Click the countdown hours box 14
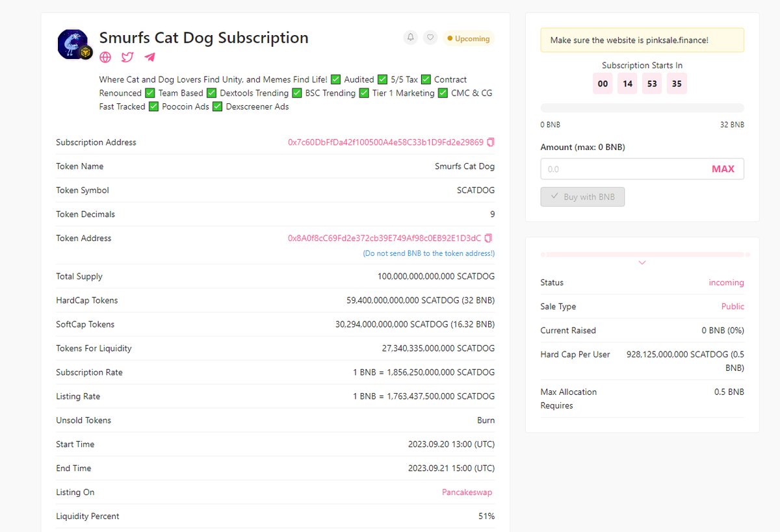The height and width of the screenshot is (532, 780). (x=627, y=84)
